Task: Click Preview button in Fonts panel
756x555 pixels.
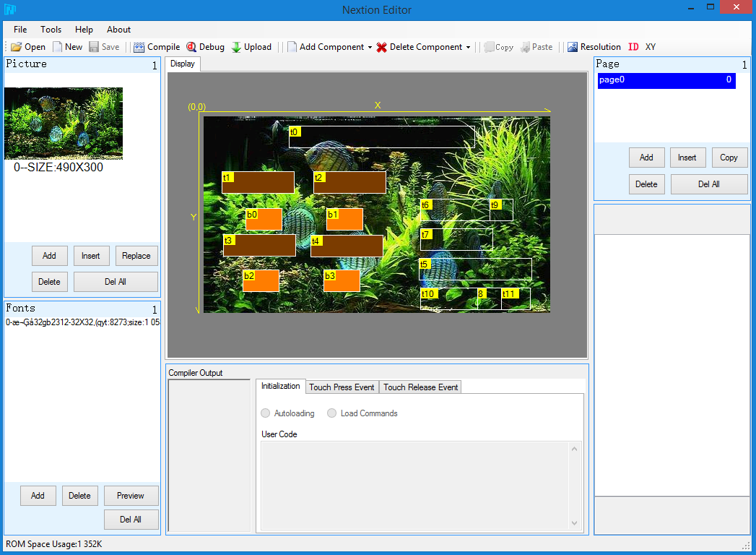Action: pyautogui.click(x=131, y=496)
